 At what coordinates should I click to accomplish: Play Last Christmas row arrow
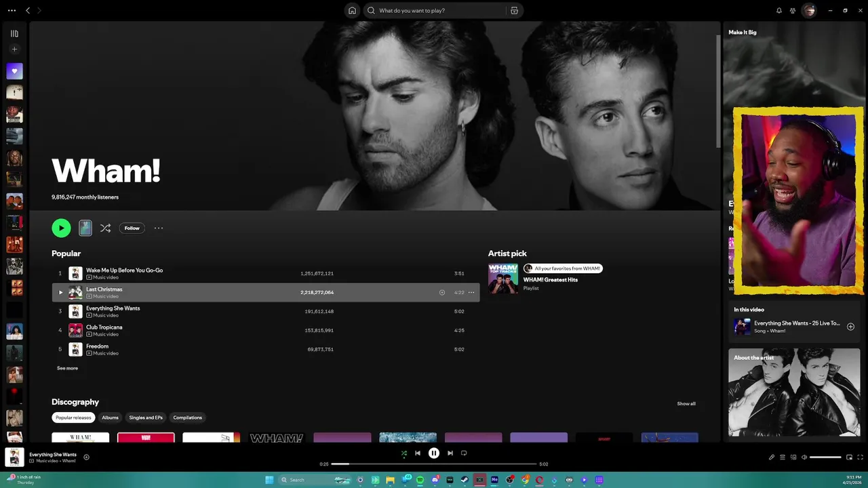click(60, 292)
